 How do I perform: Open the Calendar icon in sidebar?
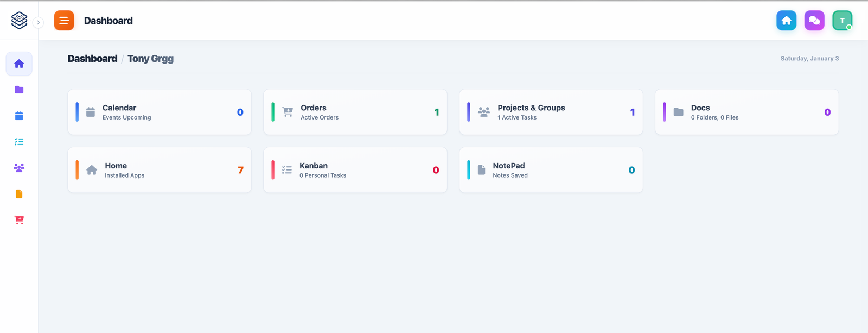pyautogui.click(x=19, y=116)
